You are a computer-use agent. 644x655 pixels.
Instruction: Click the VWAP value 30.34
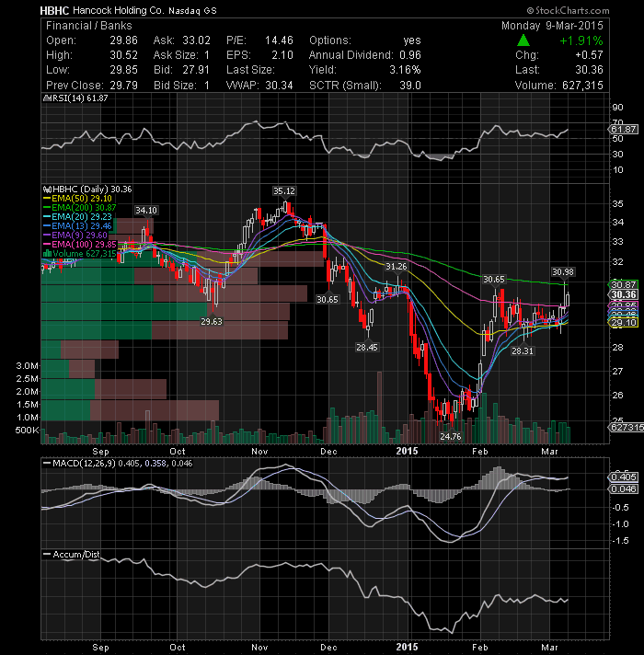[279, 86]
